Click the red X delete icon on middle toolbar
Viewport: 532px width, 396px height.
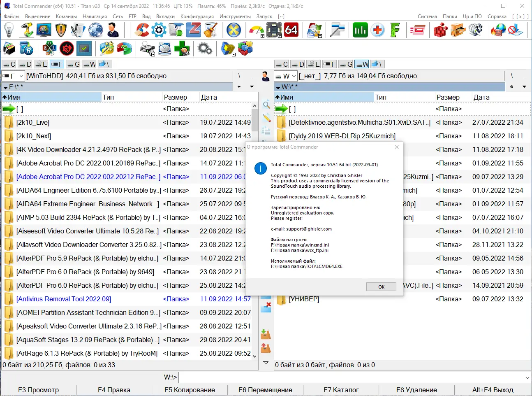point(266,305)
